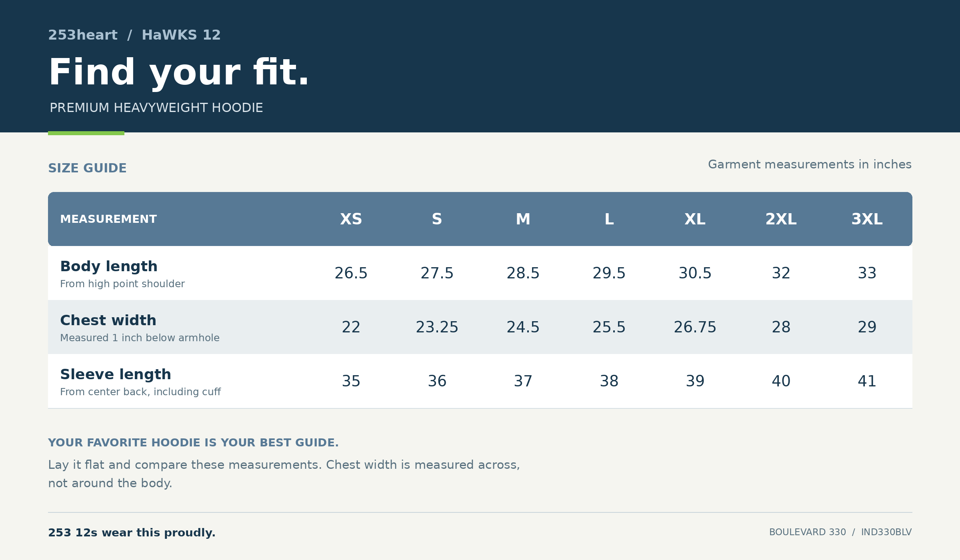960x560 pixels.
Task: Click the 253heart breadcrumb text
Action: pyautogui.click(x=83, y=35)
